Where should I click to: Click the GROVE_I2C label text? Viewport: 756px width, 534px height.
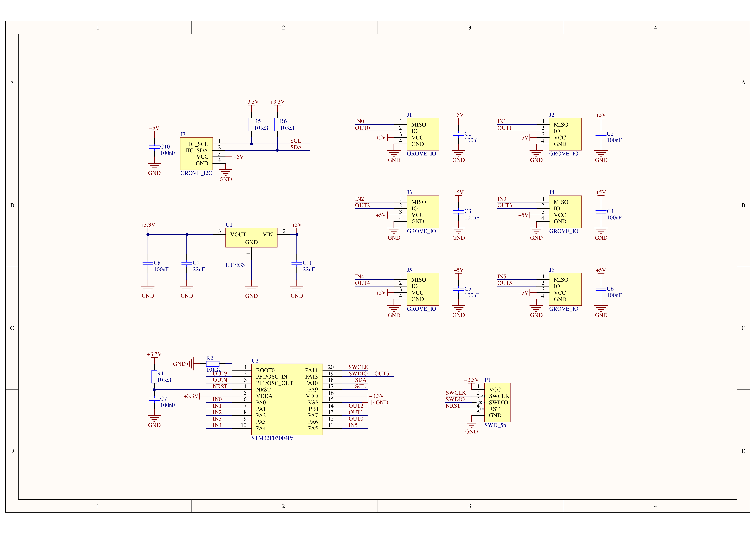pyautogui.click(x=196, y=173)
